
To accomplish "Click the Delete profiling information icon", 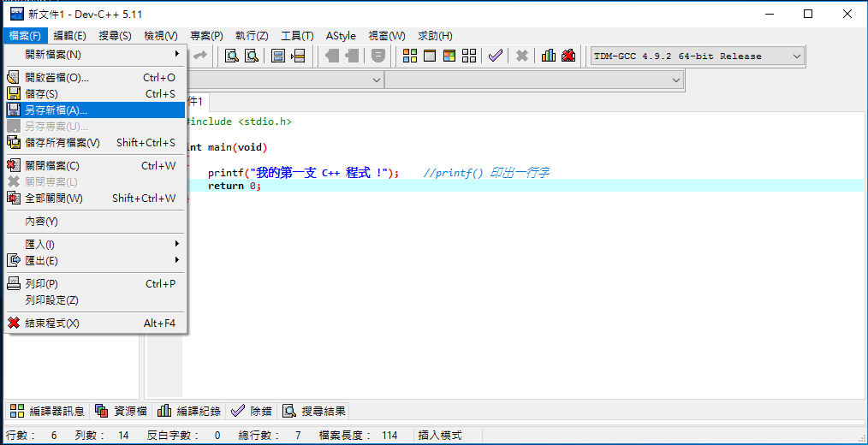I will [568, 56].
